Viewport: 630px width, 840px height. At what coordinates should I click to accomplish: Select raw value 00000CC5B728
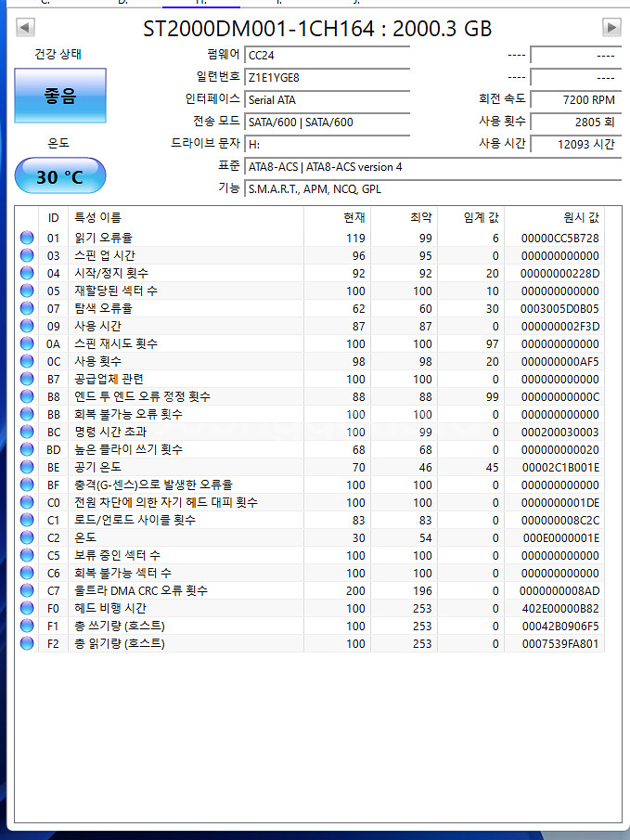[x=559, y=238]
